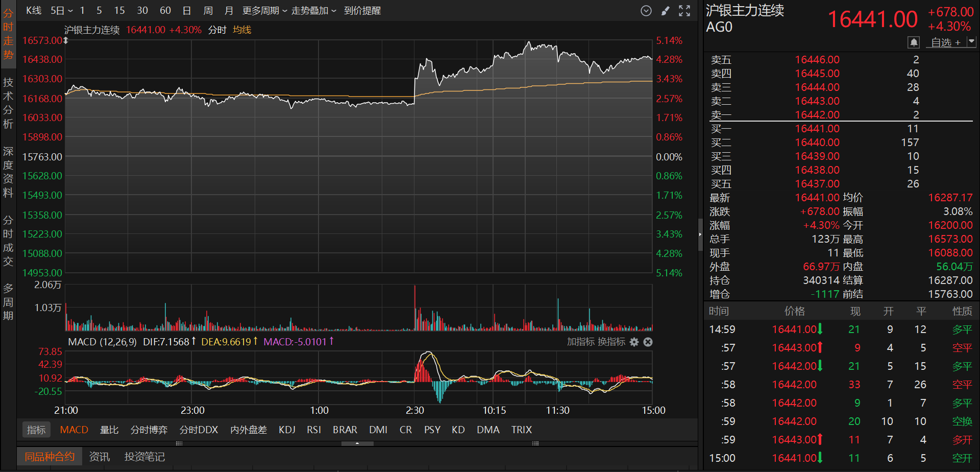Select the BRAR indicator
This screenshot has width=980, height=472.
[x=345, y=430]
